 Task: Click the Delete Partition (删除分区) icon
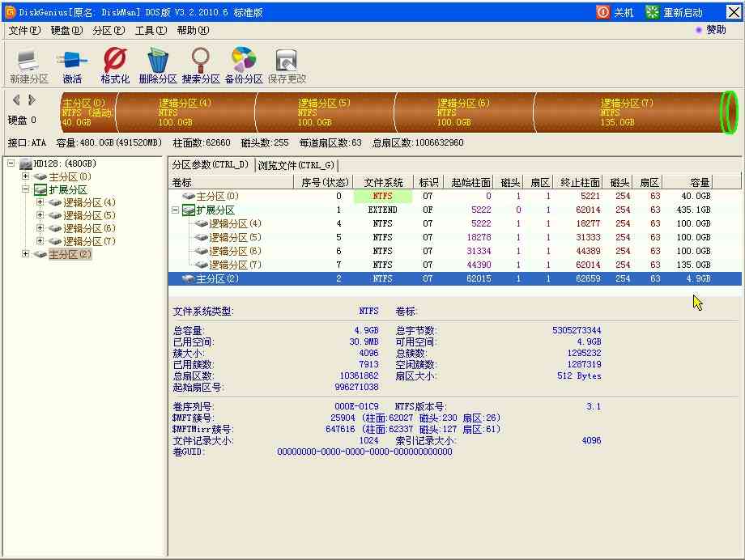click(158, 60)
